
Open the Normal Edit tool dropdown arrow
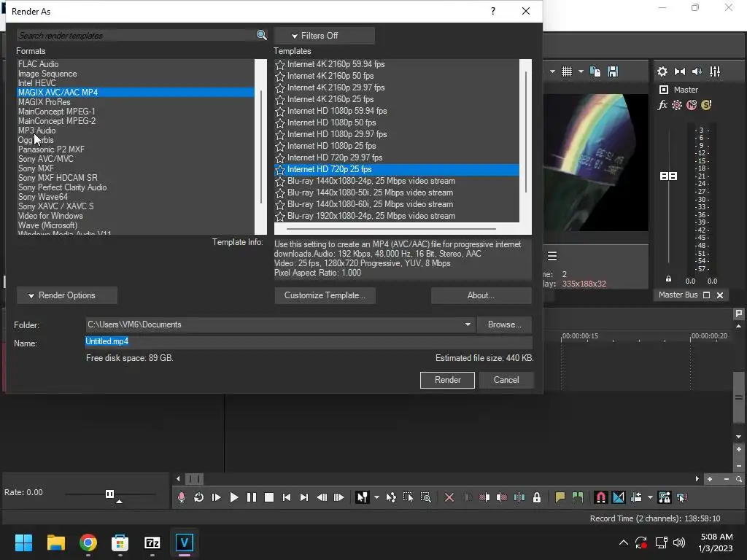(376, 497)
